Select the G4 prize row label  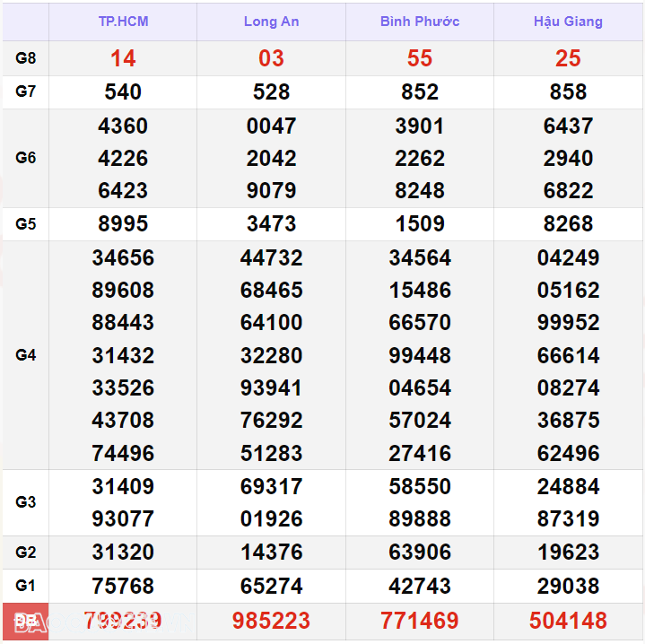pos(26,355)
